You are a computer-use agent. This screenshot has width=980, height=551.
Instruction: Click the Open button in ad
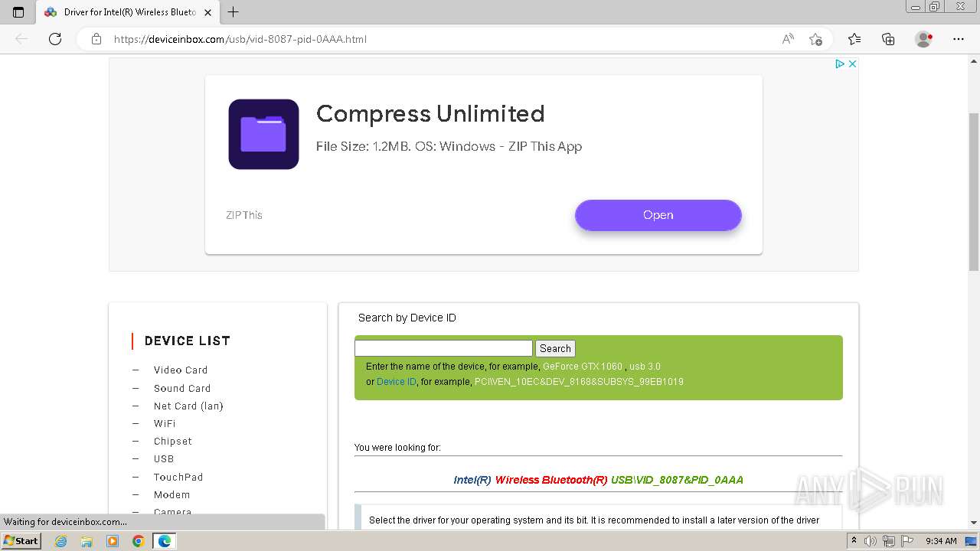click(658, 215)
